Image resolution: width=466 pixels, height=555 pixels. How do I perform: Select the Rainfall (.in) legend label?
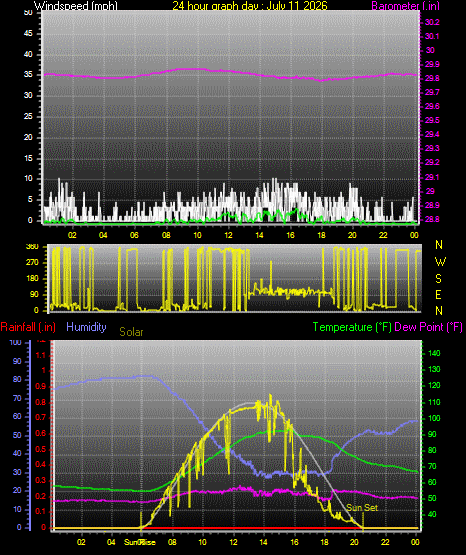point(28,327)
